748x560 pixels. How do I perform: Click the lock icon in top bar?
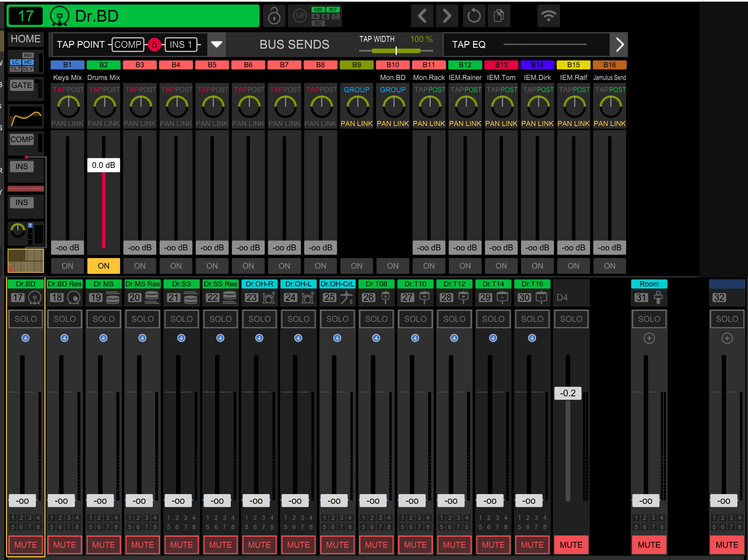[274, 16]
